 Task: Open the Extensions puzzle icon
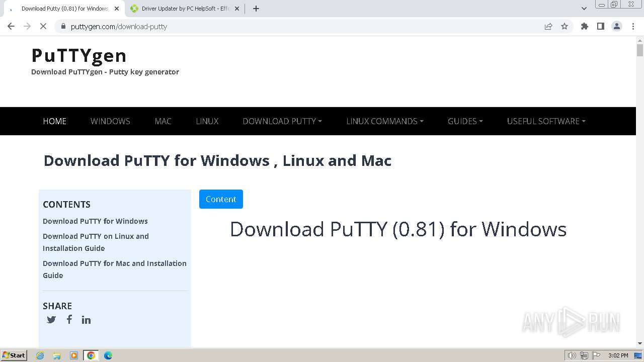(585, 26)
